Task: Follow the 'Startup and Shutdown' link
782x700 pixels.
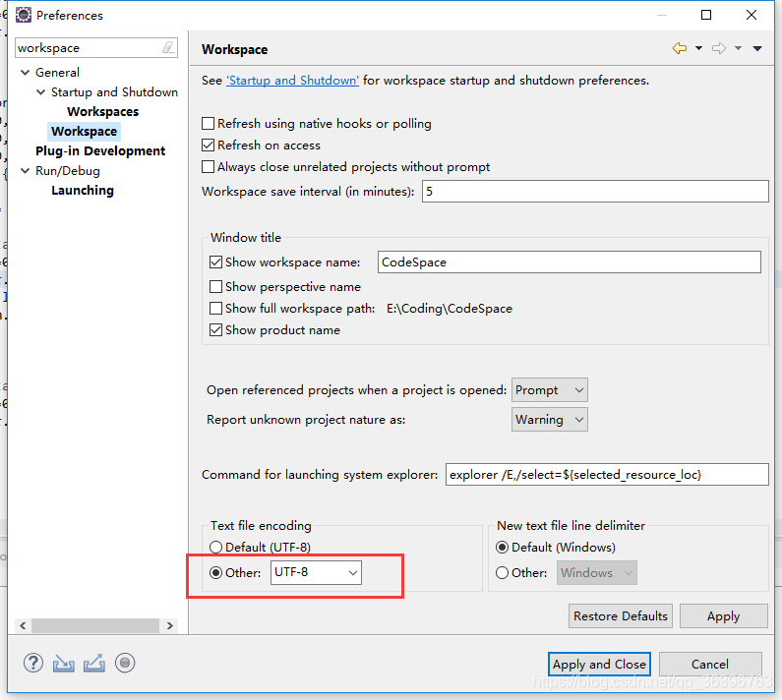Action: click(292, 81)
